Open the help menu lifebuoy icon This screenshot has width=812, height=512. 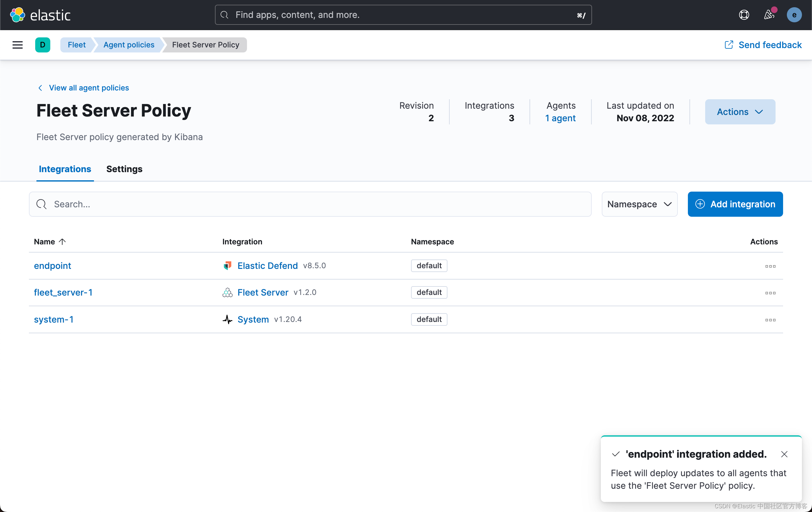coord(744,15)
